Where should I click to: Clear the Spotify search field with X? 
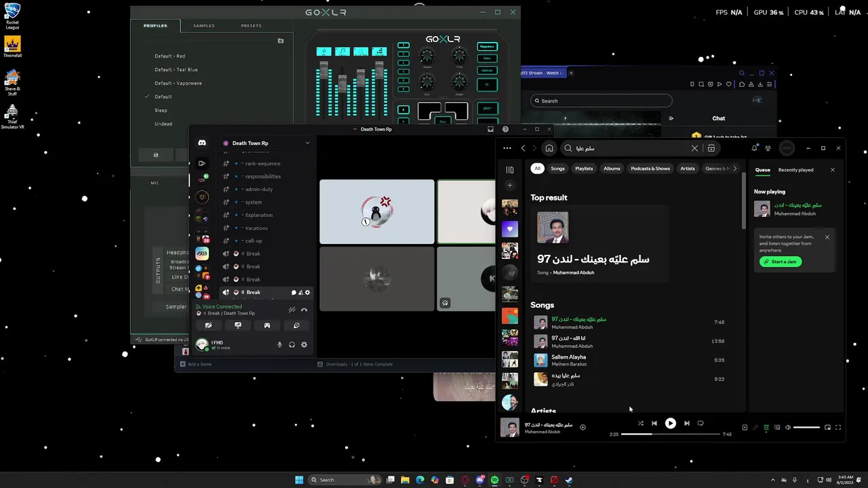[694, 148]
